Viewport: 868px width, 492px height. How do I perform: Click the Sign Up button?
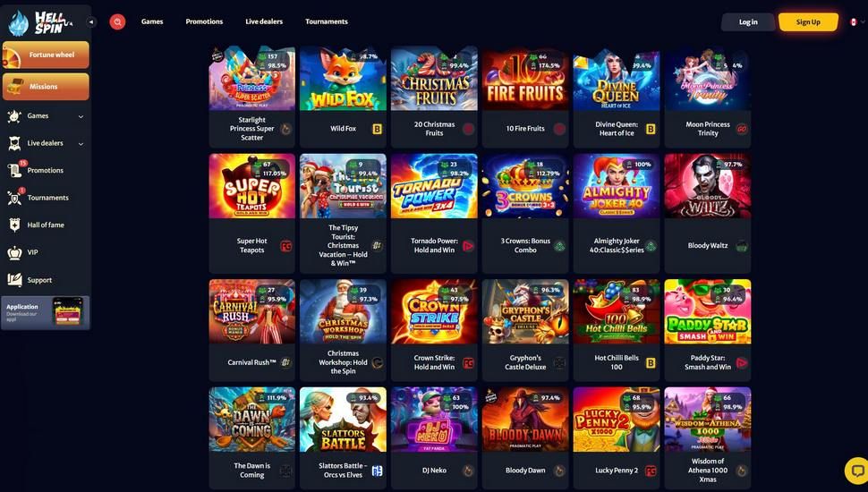(808, 22)
